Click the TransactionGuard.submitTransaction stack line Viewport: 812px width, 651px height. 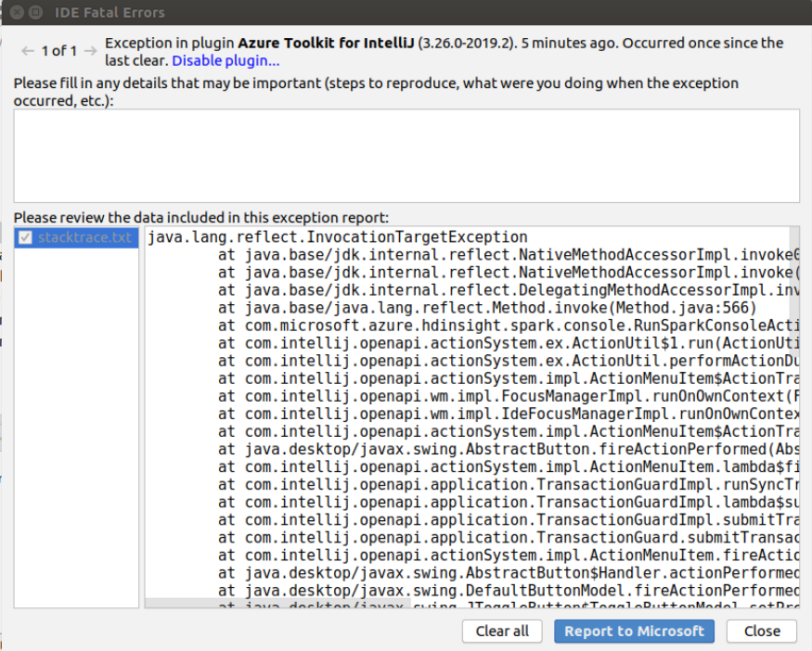[x=509, y=538]
